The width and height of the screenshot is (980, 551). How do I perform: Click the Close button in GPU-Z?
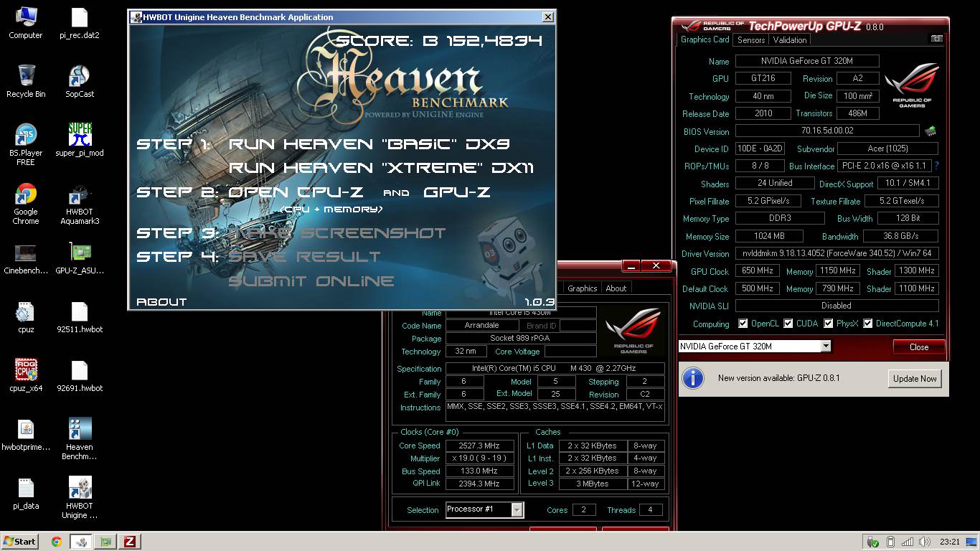[919, 347]
